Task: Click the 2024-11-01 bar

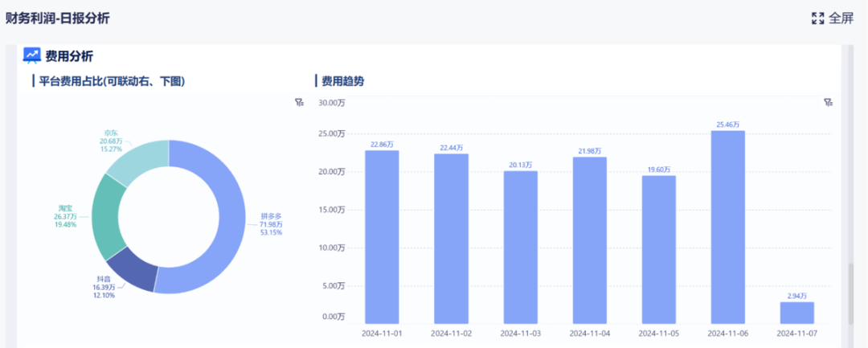Action: pos(382,237)
